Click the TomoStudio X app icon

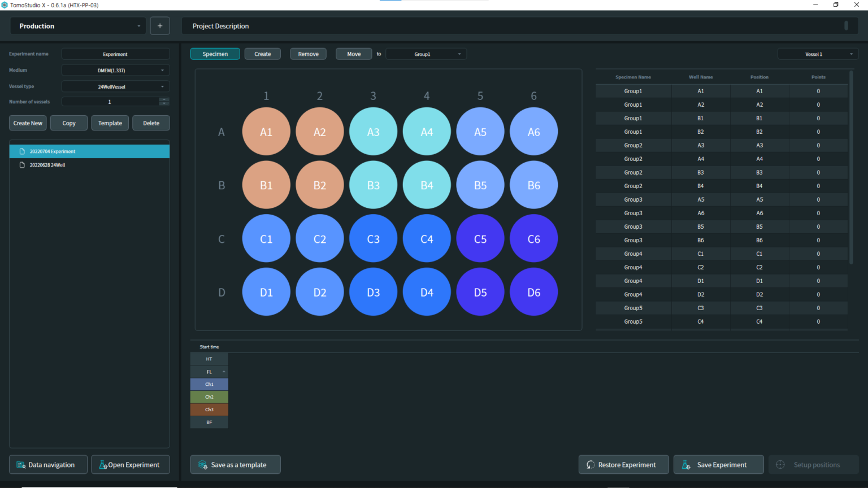(x=5, y=5)
